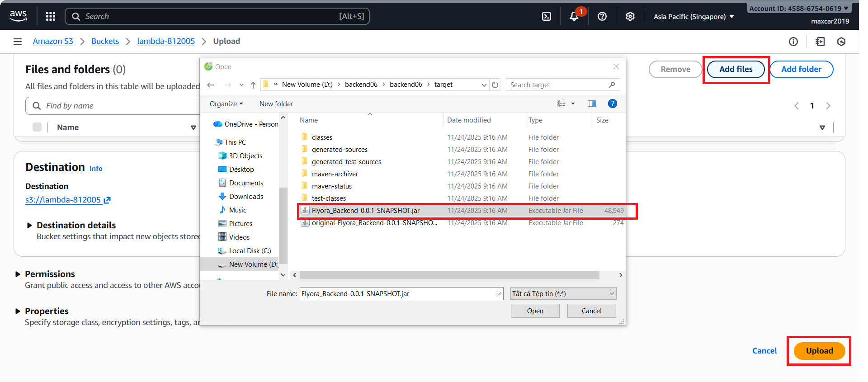Screen dimensions: 868x382
Task: Click the refresh icon in the file dialog
Action: (x=495, y=85)
